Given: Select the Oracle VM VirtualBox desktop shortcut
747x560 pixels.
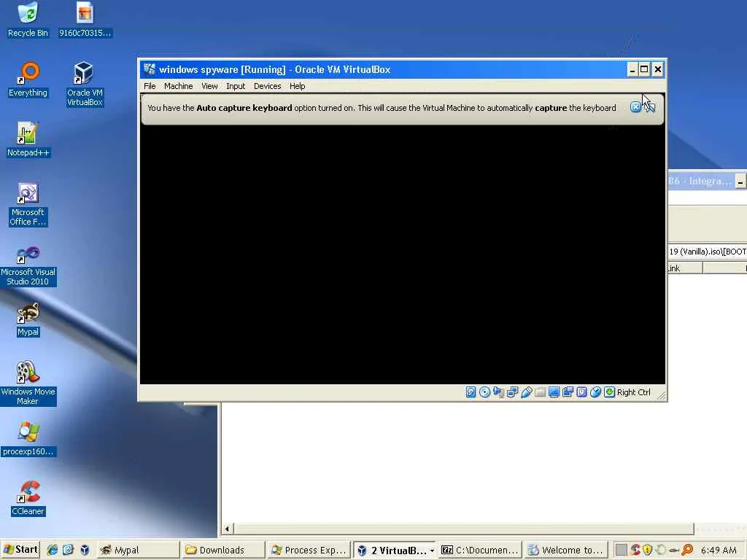Looking at the screenshot, I should (x=85, y=85).
